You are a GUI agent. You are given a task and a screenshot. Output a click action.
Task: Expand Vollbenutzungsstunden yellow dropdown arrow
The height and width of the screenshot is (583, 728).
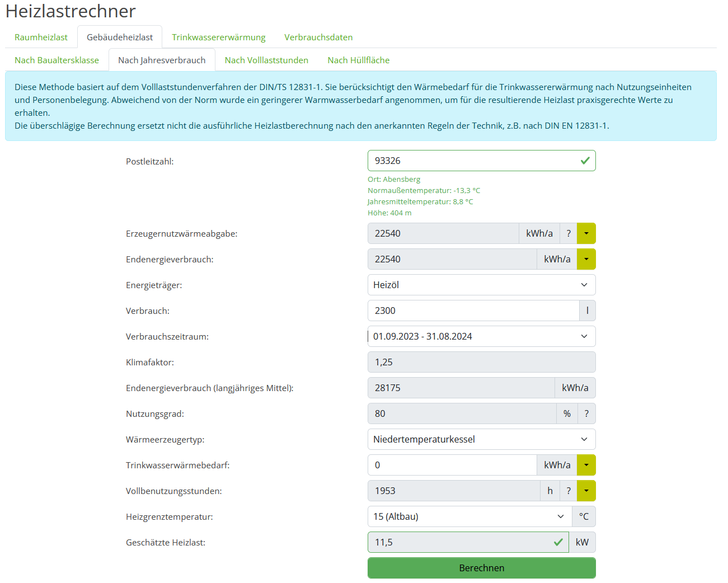[586, 491]
